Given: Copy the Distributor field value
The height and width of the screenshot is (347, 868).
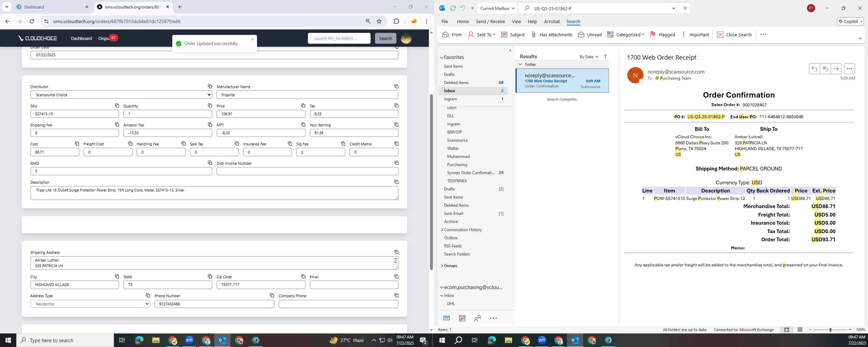Looking at the screenshot, I should pos(210,86).
